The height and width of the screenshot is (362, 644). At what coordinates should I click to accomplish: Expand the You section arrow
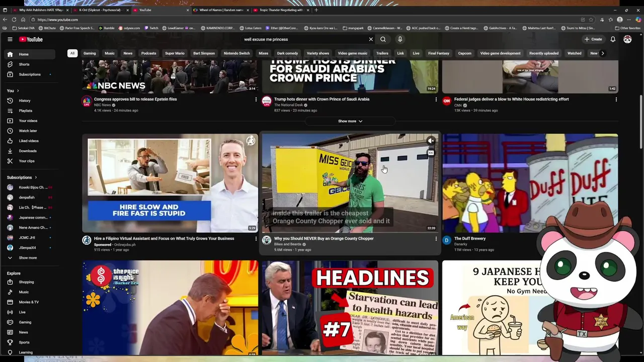(18, 90)
